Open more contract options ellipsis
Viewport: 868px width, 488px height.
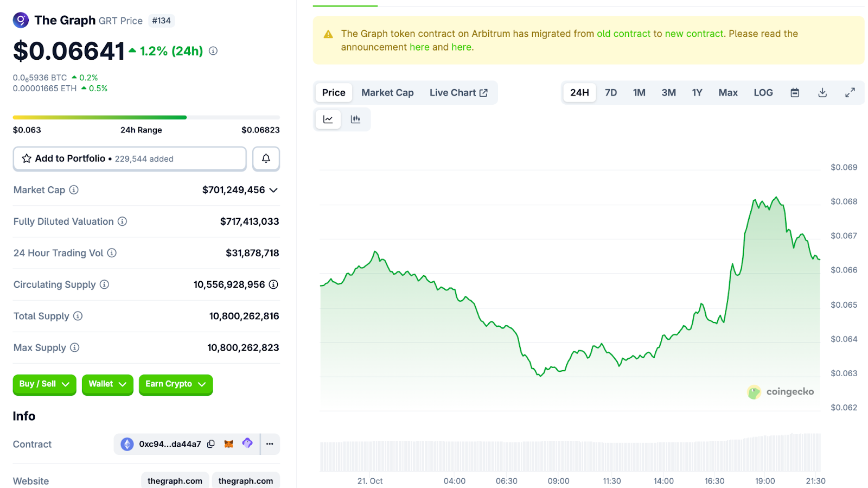[x=270, y=444]
